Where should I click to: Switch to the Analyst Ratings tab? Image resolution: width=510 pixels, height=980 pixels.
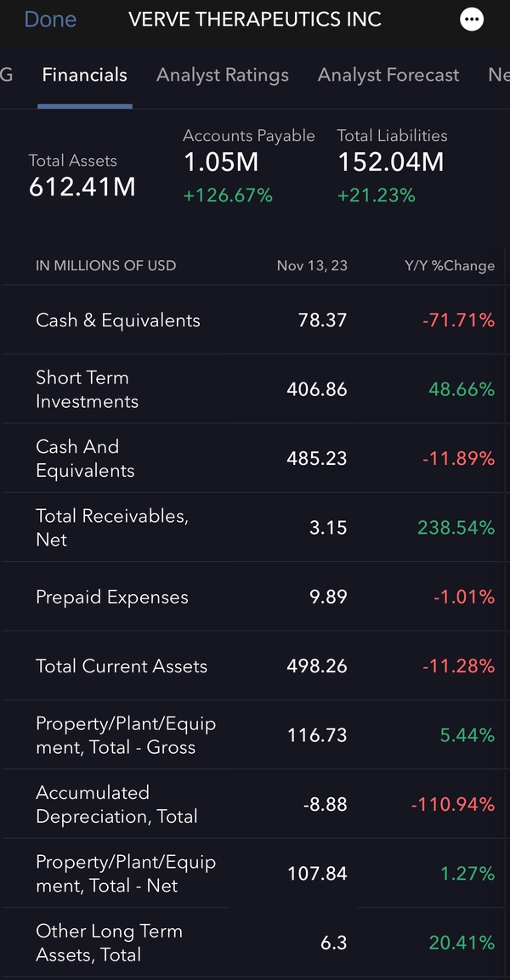(x=222, y=75)
